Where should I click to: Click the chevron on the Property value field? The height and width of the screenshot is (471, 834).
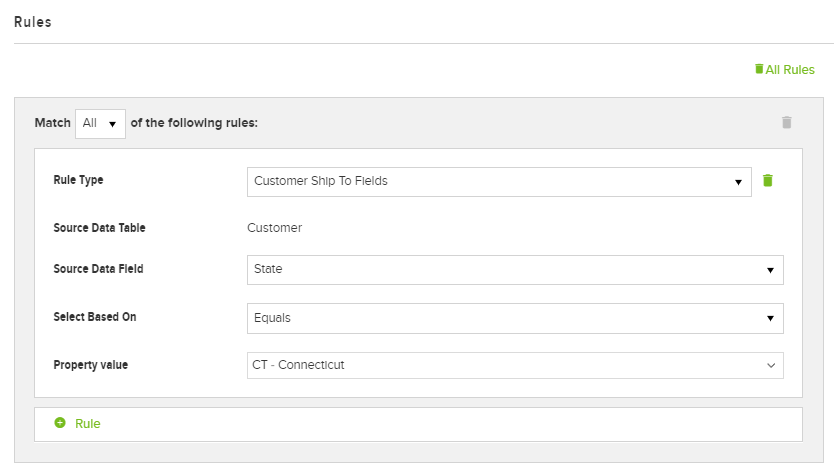tap(771, 366)
